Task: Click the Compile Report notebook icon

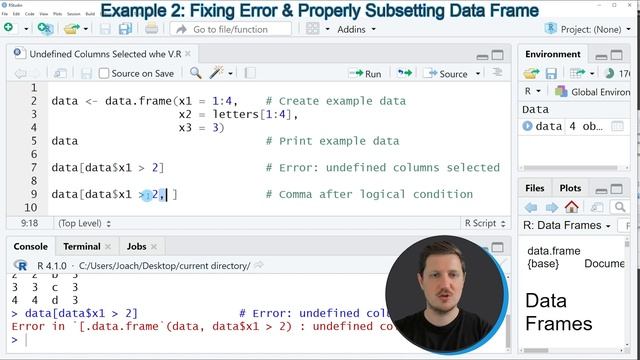Action: (250, 73)
